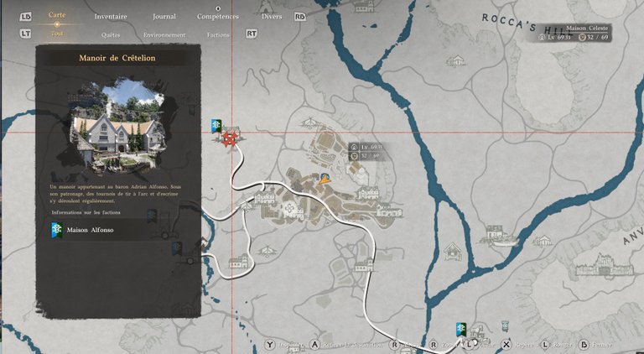
Task: Select the Divers tab
Action: click(x=271, y=17)
